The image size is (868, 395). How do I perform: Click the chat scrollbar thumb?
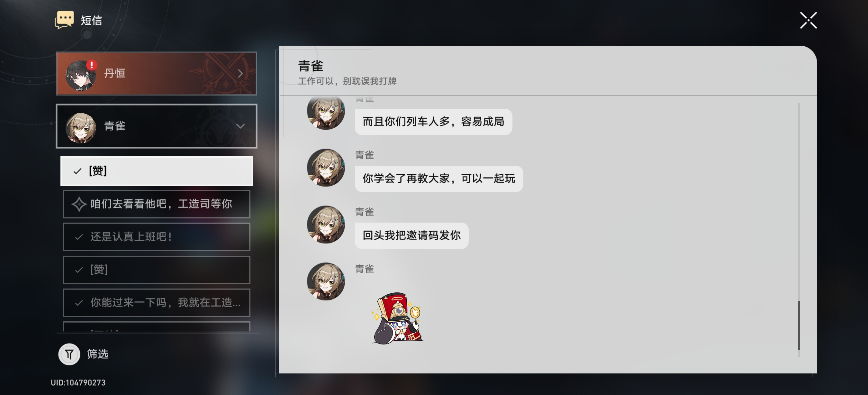pos(799,325)
